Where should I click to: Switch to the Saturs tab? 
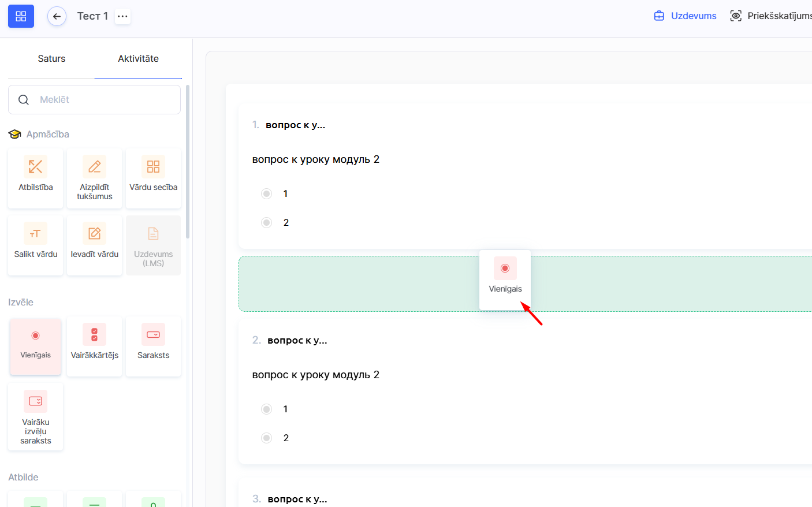pos(51,58)
